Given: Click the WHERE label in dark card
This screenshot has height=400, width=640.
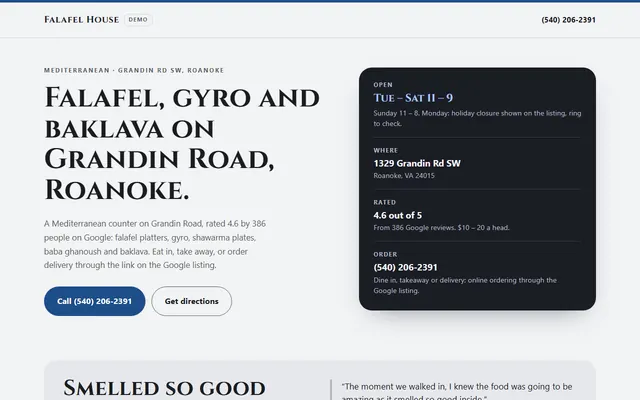Looking at the screenshot, I should coord(386,151).
